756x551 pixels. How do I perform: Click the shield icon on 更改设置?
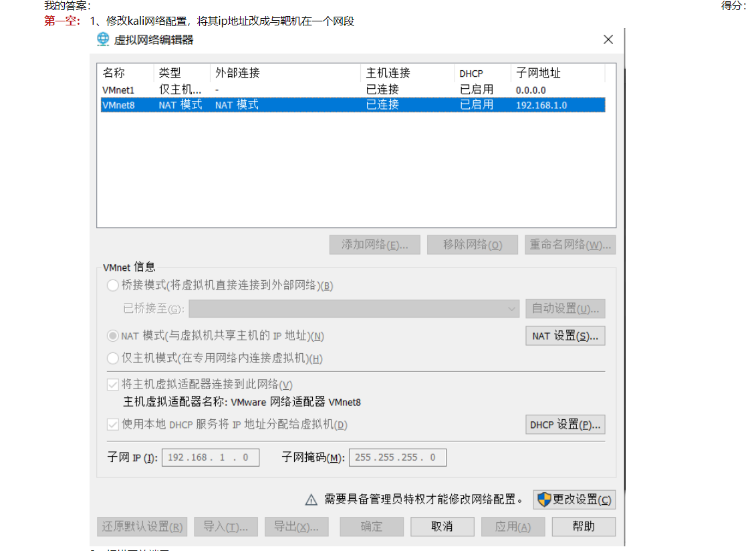tap(544, 500)
